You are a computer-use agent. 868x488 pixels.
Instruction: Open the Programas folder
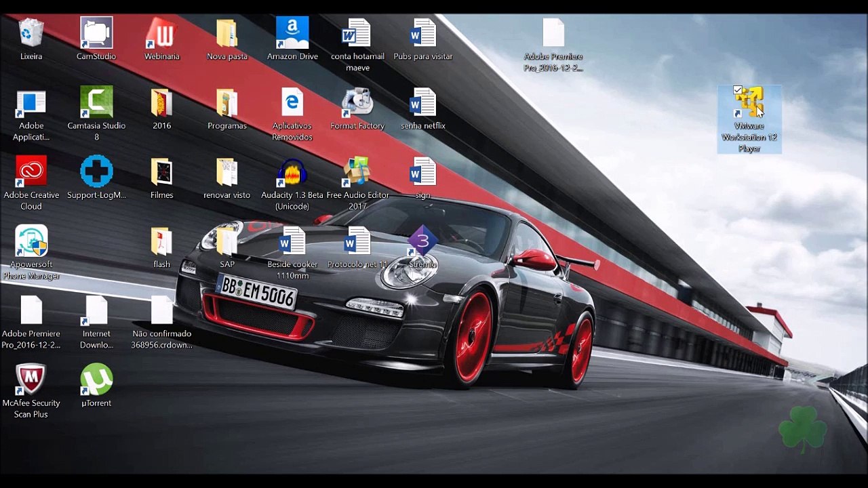pos(227,102)
